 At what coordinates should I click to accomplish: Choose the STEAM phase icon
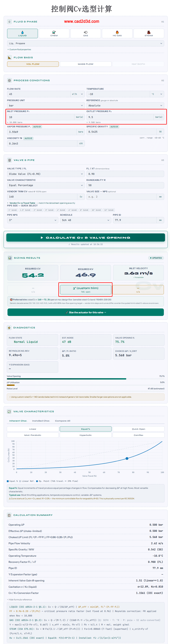pyautogui.click(x=149, y=34)
